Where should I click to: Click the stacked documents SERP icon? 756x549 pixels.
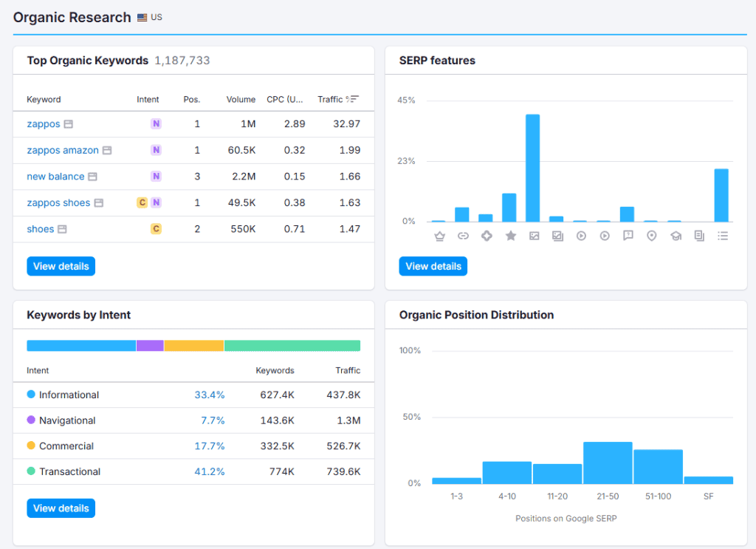click(699, 236)
